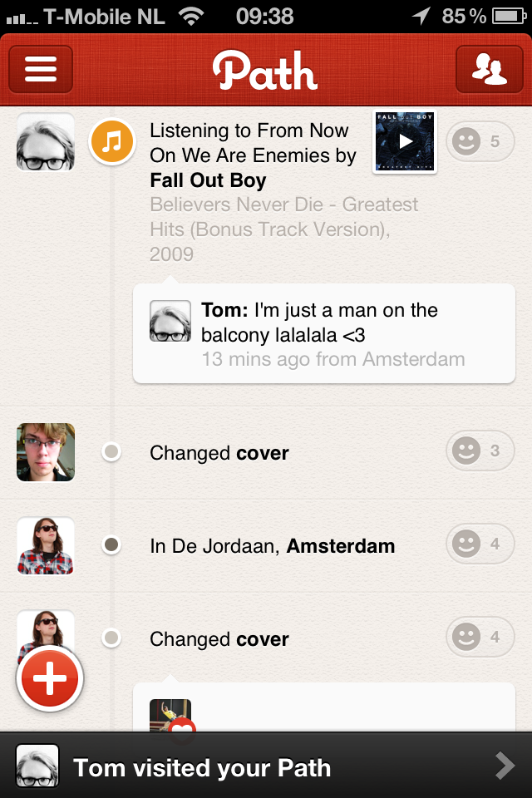Open smiley reactions on De Jordaan post
This screenshot has width=532, height=798.
tap(480, 545)
